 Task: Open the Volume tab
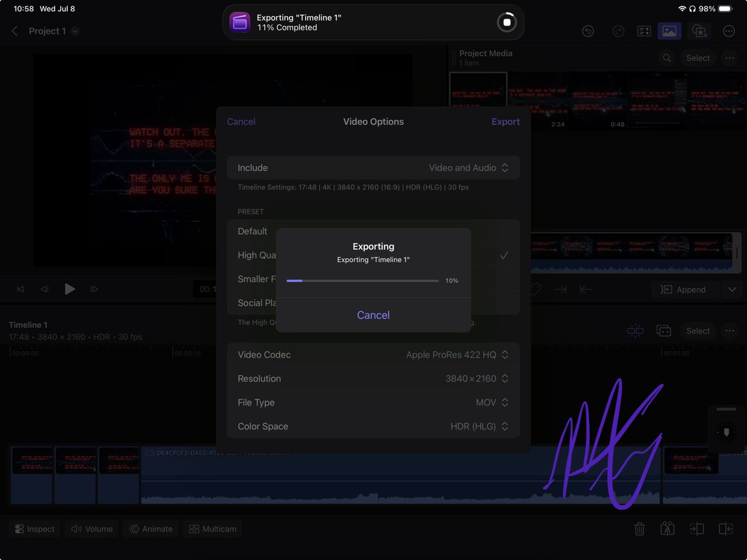tap(92, 529)
